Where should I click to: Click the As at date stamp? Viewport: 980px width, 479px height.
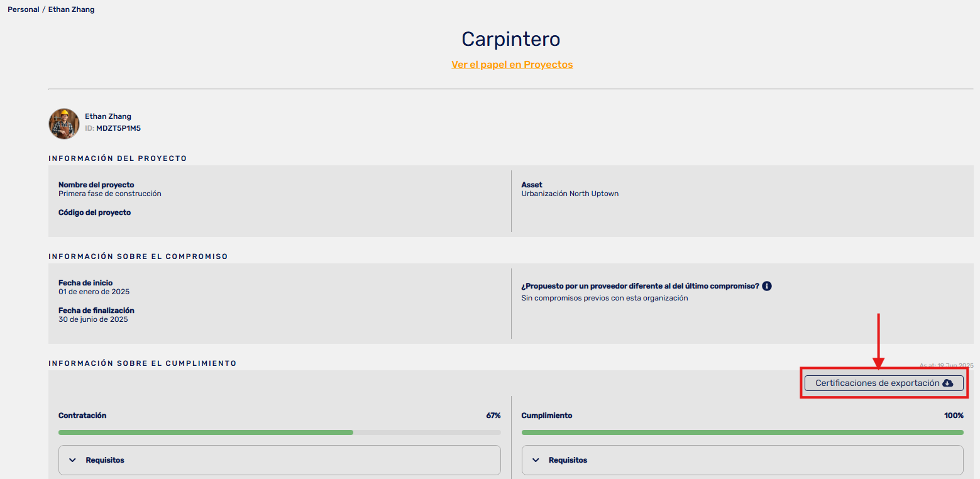pyautogui.click(x=946, y=365)
